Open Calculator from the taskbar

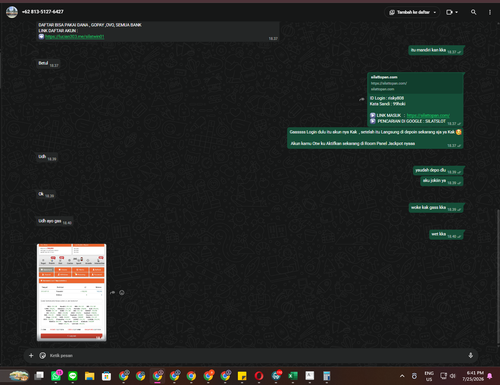point(327,376)
